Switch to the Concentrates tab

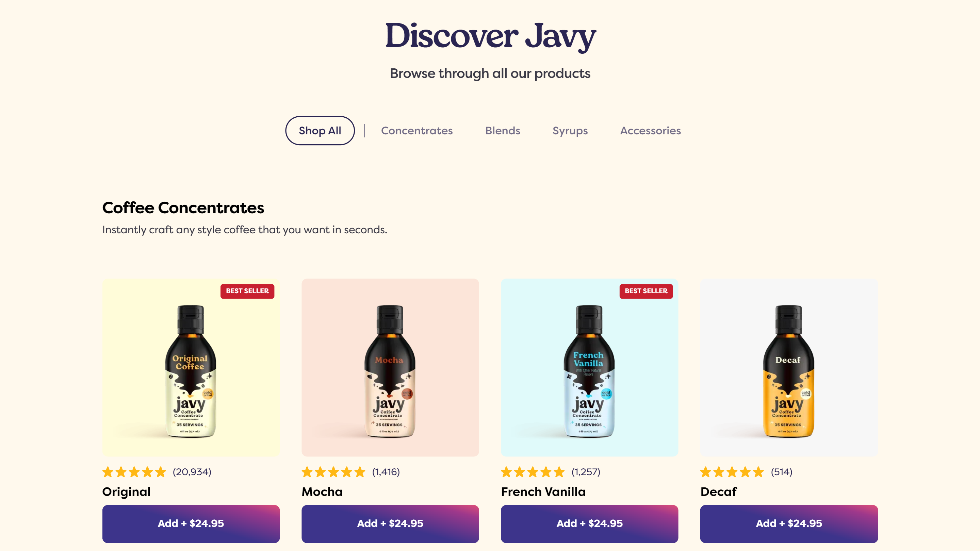point(416,130)
